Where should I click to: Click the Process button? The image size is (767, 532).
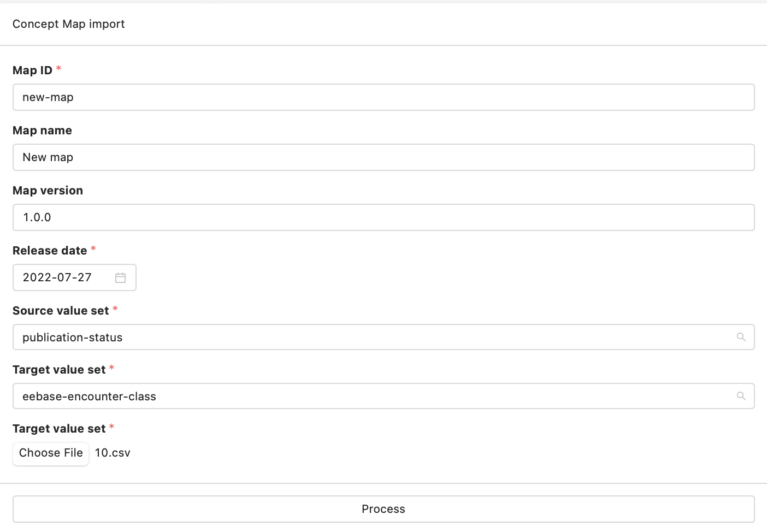coord(383,509)
